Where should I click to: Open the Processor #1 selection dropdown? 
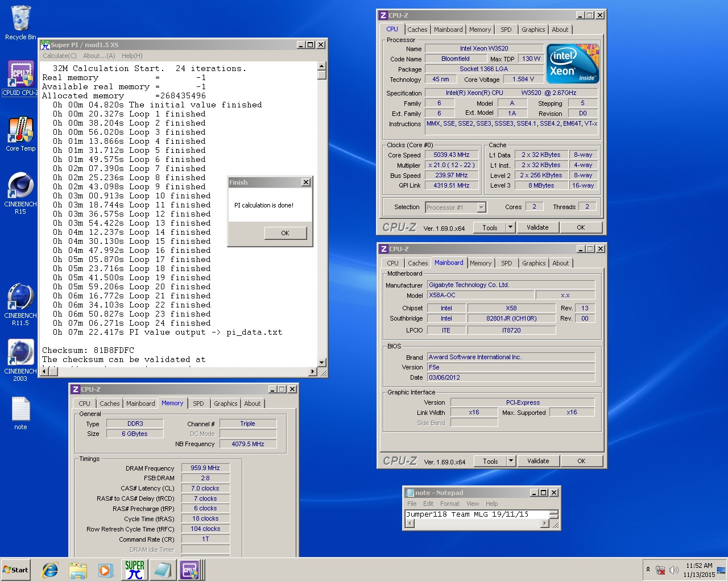point(455,207)
